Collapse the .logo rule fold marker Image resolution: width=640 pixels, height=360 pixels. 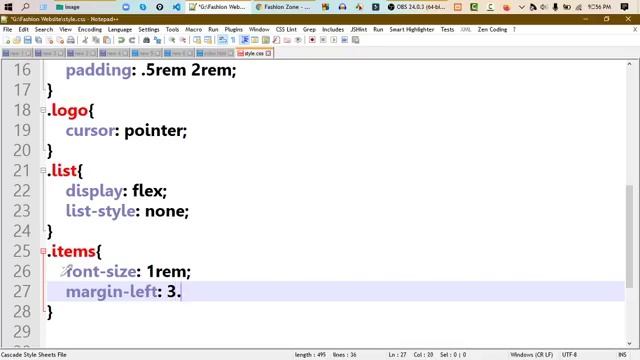point(43,110)
